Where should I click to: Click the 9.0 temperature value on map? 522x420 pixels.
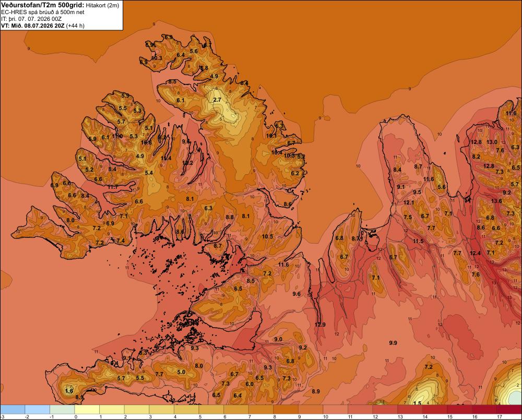click(x=278, y=339)
